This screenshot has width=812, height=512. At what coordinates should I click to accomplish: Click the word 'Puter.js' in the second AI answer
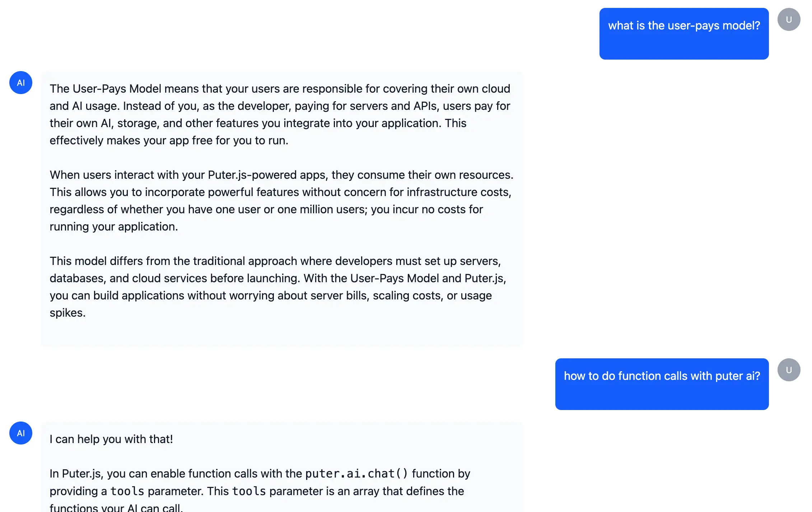coord(83,474)
